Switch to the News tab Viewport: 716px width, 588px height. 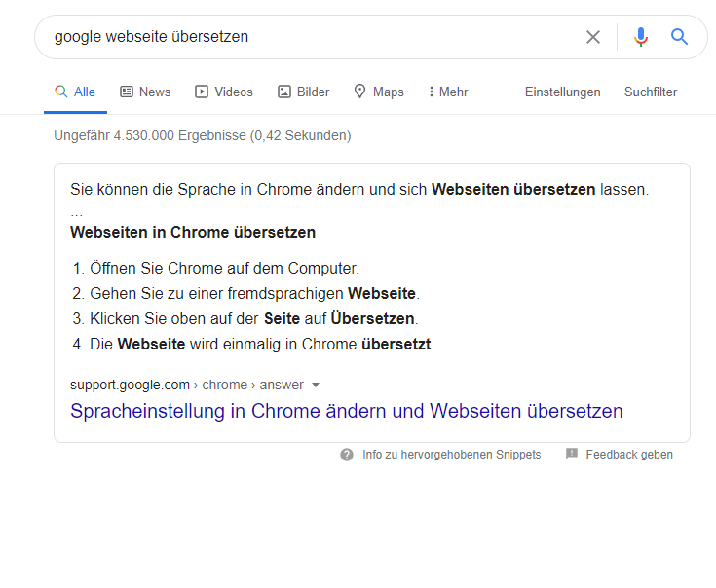[145, 92]
